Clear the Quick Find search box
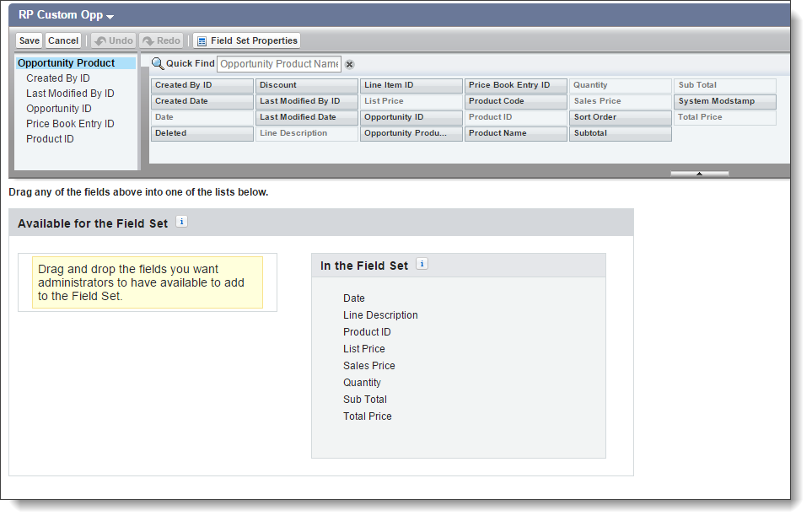The image size is (812, 521). click(x=350, y=65)
